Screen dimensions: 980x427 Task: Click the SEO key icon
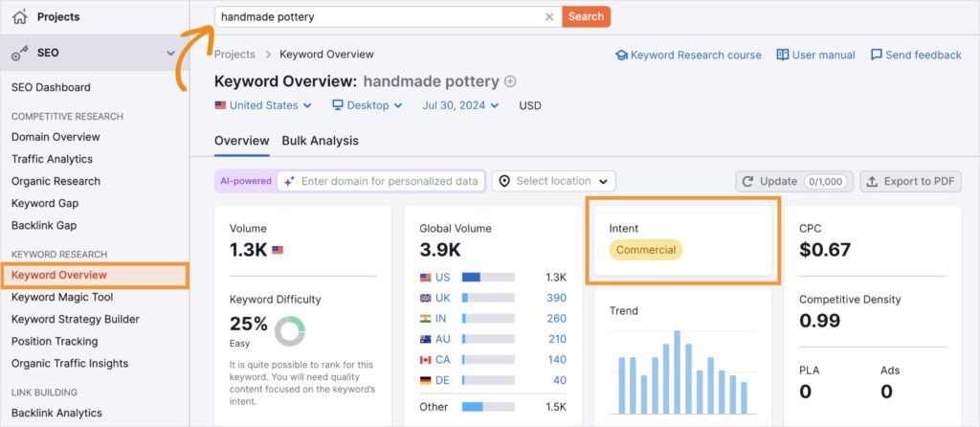pos(20,54)
